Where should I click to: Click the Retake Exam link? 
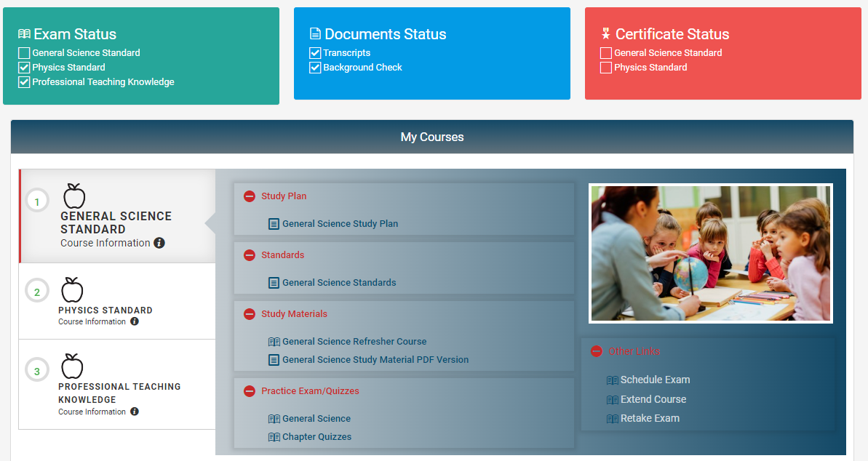[x=650, y=418]
